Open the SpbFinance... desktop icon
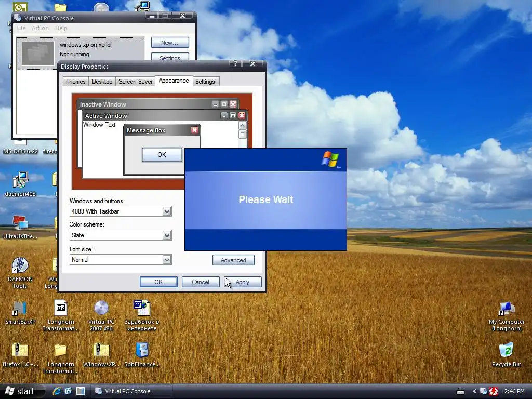Viewport: 532px width, 399px height. (x=142, y=355)
